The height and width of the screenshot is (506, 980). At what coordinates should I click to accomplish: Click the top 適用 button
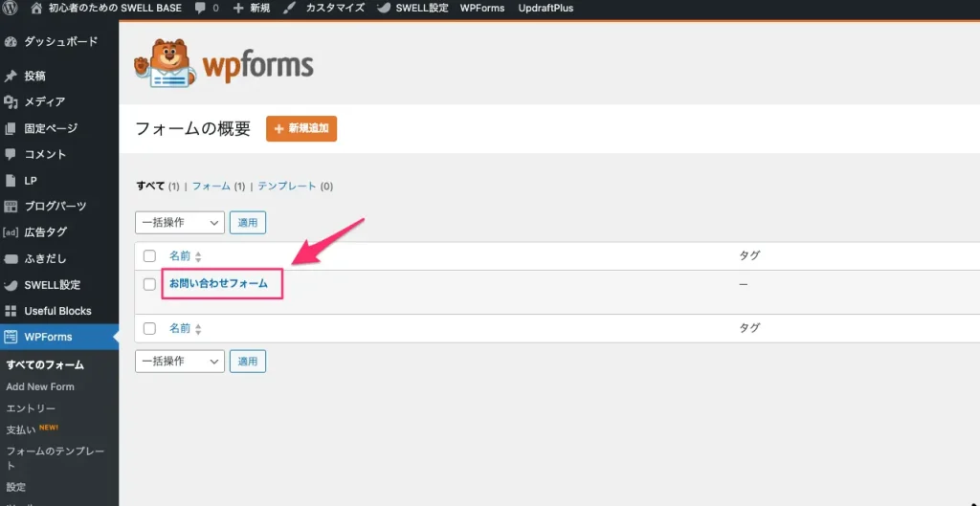(x=248, y=222)
